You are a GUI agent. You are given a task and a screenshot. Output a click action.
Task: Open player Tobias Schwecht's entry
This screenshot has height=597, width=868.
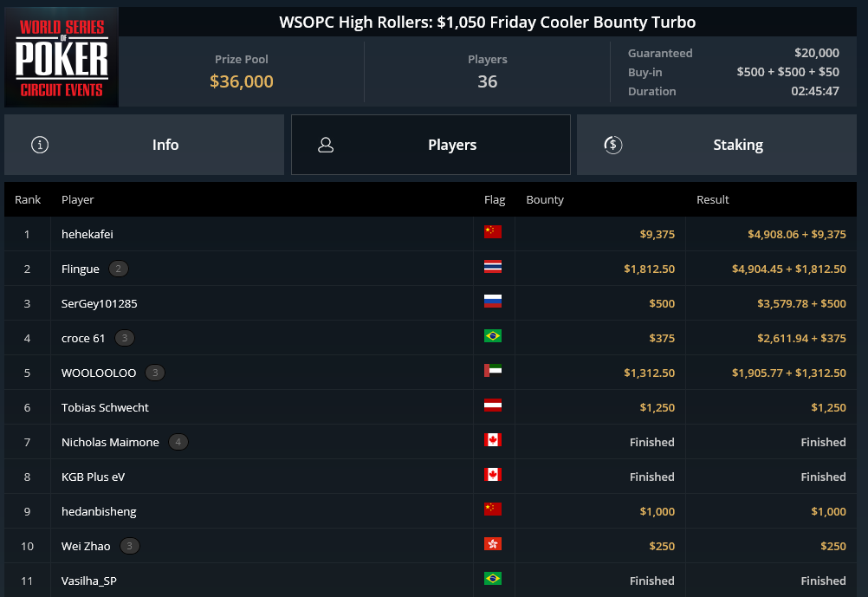pyautogui.click(x=105, y=407)
